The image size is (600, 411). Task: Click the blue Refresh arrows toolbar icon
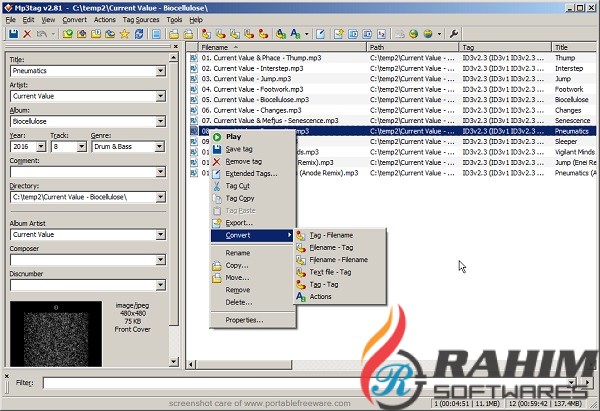tap(139, 34)
